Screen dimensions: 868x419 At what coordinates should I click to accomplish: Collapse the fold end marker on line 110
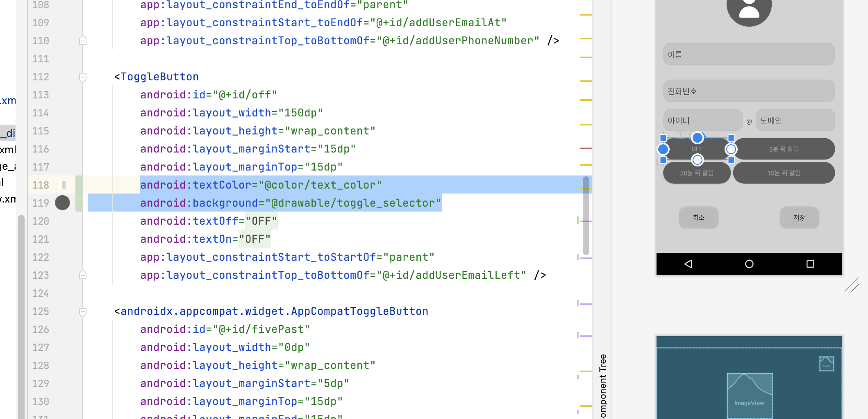pyautogui.click(x=83, y=41)
